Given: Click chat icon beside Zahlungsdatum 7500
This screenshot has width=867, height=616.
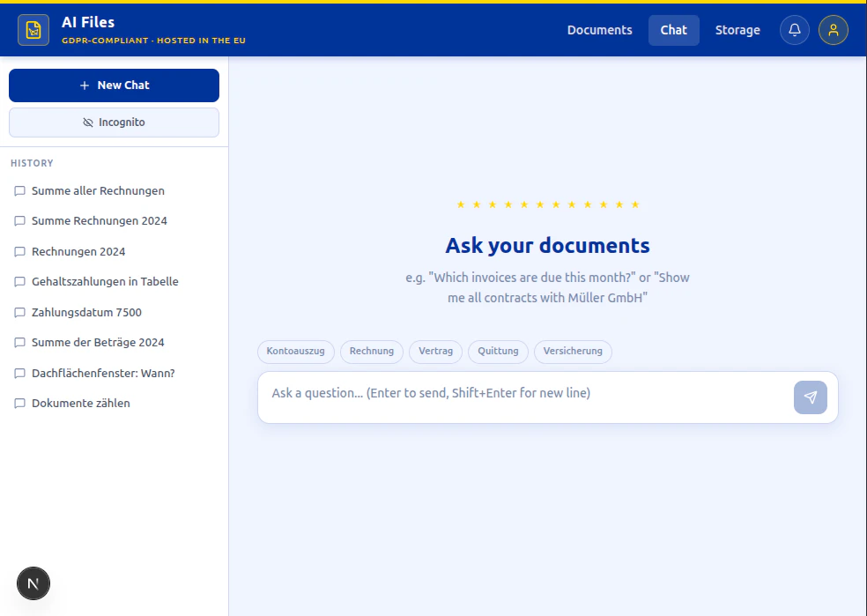Looking at the screenshot, I should tap(19, 313).
